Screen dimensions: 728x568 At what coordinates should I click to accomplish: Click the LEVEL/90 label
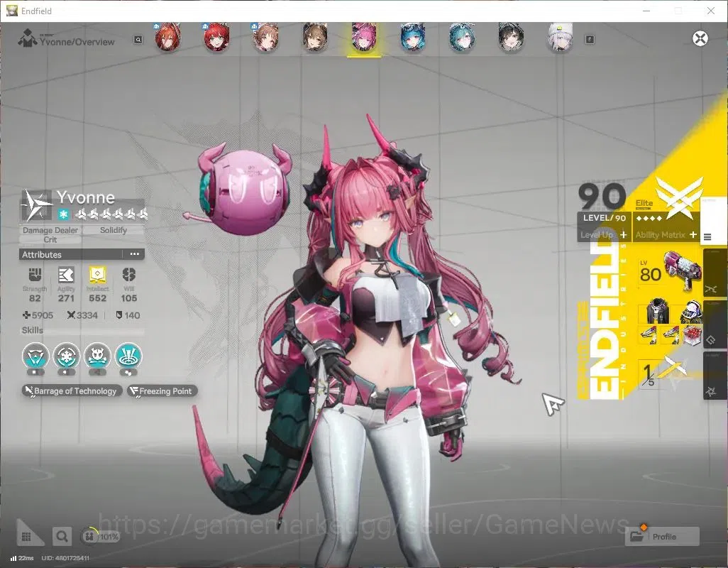tap(604, 218)
